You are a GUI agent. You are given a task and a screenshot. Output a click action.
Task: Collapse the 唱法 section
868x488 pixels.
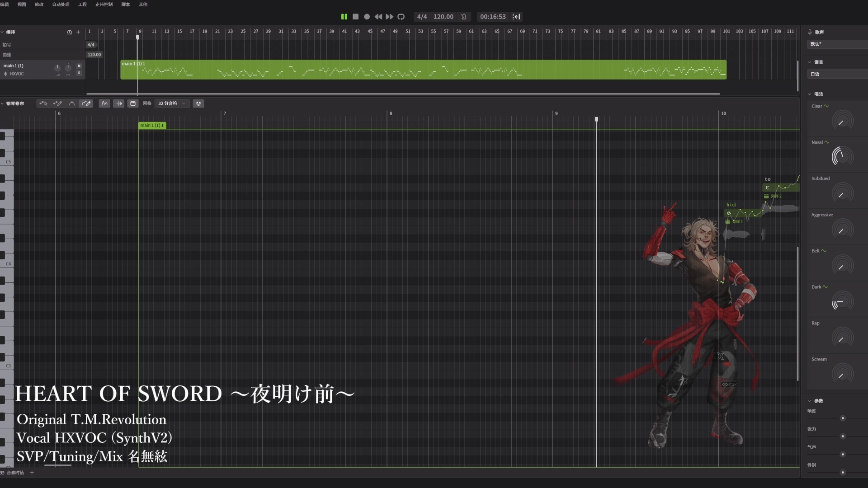810,94
